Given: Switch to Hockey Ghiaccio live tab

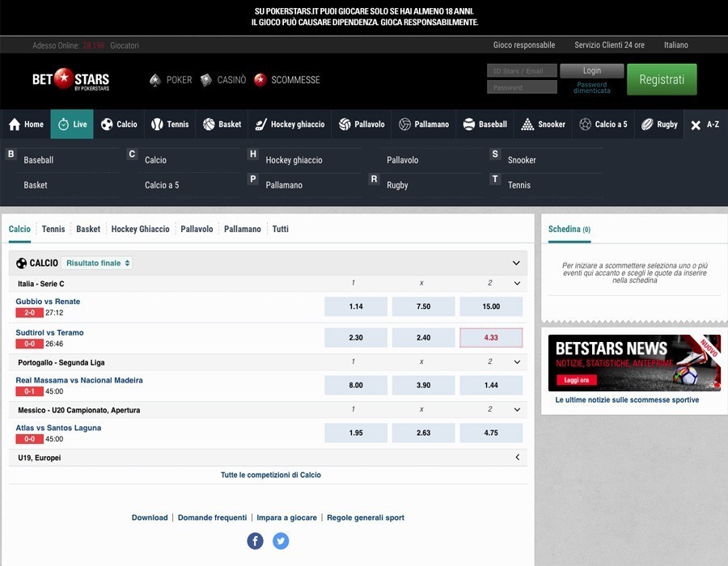Looking at the screenshot, I should pyautogui.click(x=140, y=229).
